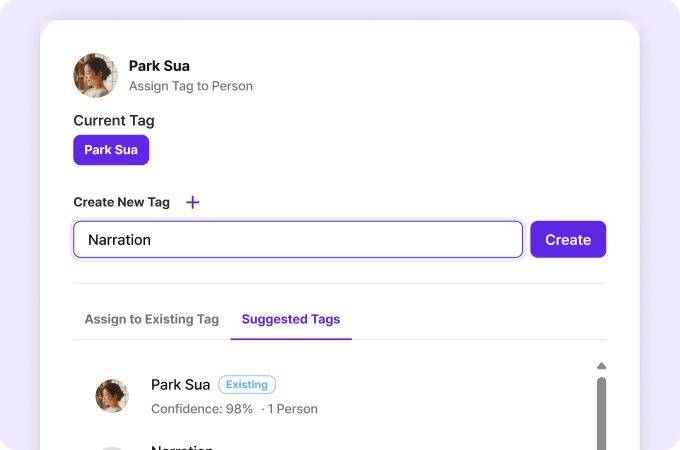Open the Suggested Tags tab
This screenshot has width=680, height=450.
(x=291, y=320)
